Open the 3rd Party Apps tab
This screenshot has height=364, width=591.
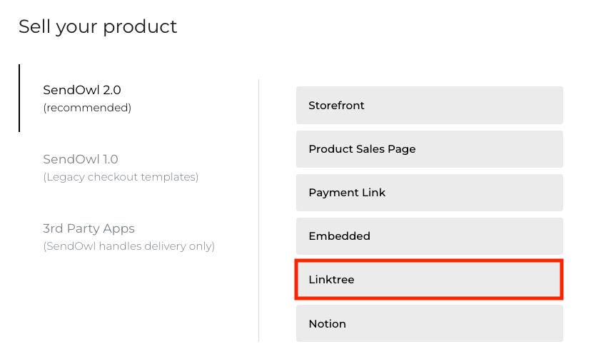(89, 228)
